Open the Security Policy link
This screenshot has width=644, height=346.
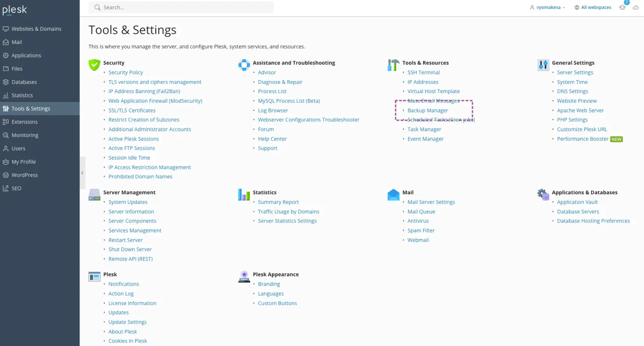pyautogui.click(x=125, y=72)
